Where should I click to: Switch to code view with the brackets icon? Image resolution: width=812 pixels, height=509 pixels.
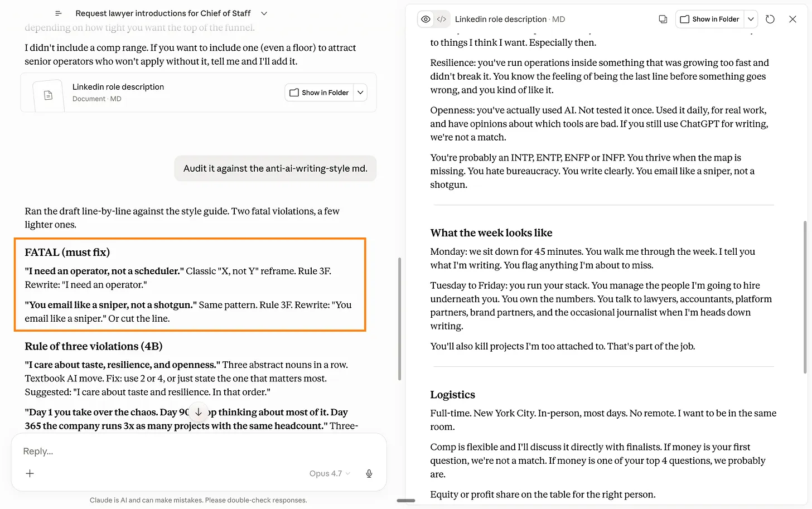tap(442, 19)
